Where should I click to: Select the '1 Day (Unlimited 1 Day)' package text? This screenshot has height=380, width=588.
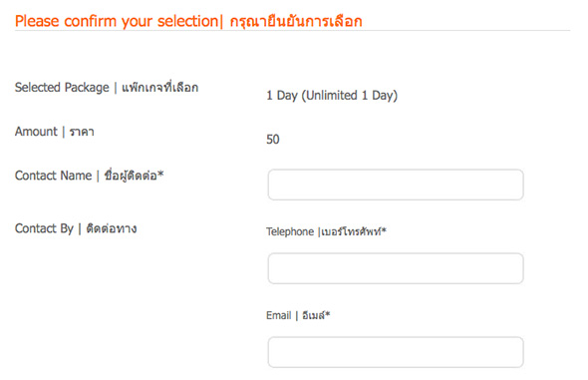[x=332, y=96]
